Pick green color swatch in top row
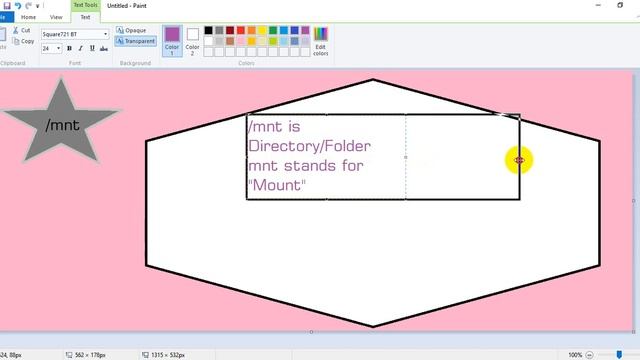The height and width of the screenshot is (360, 640). point(273,30)
